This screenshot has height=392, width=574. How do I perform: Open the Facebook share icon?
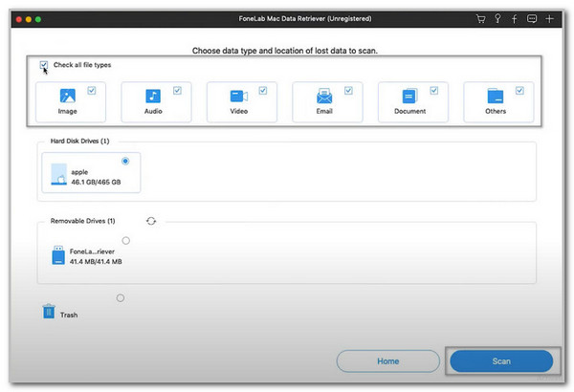[515, 19]
